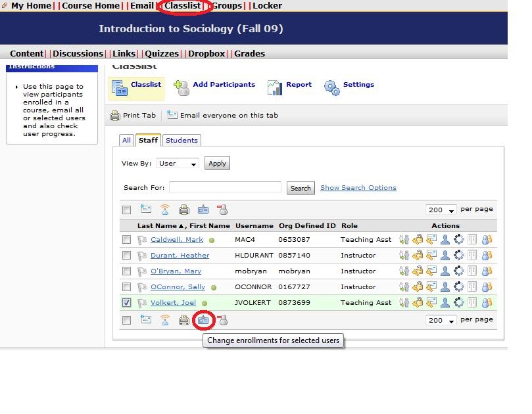The height and width of the screenshot is (414, 532).
Task: Open Quizzes in the course navbar
Action: 162,54
